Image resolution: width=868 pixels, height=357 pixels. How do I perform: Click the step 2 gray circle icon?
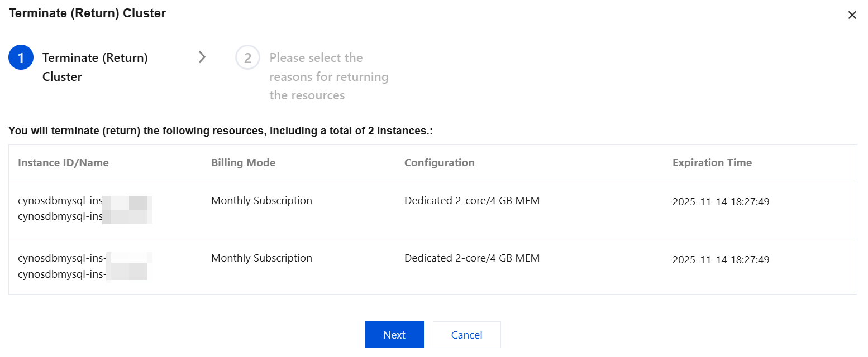(x=247, y=58)
